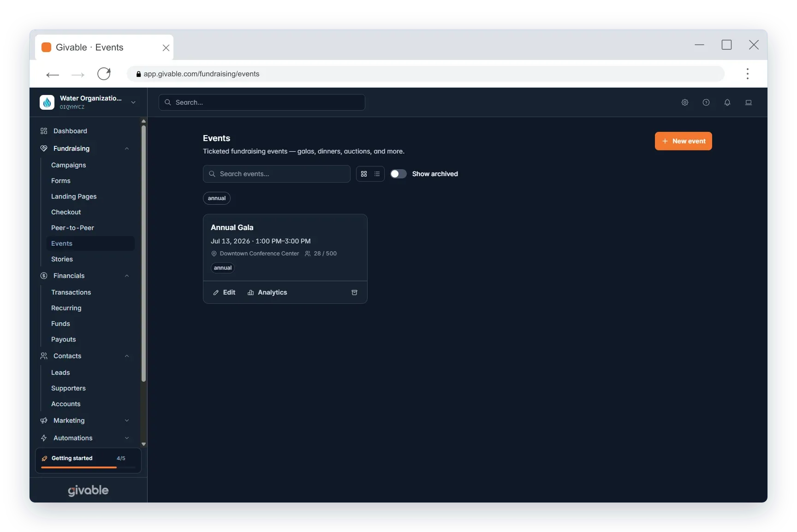Open the organization switcher dropdown

click(x=133, y=102)
